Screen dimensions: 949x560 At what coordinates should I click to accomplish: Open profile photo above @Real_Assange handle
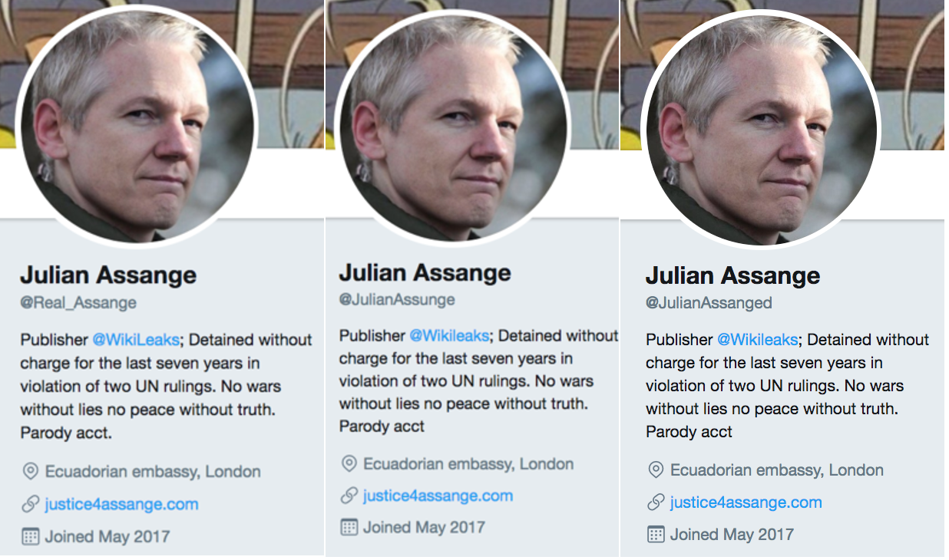135,125
